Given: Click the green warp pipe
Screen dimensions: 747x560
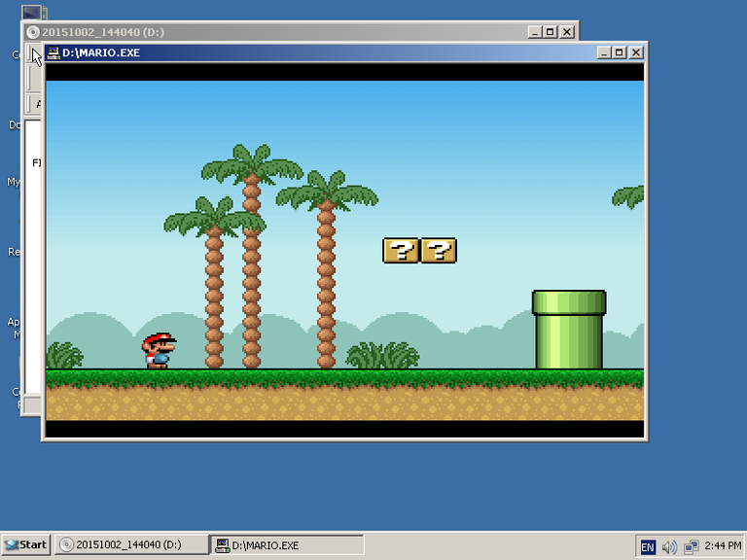Looking at the screenshot, I should click(569, 330).
